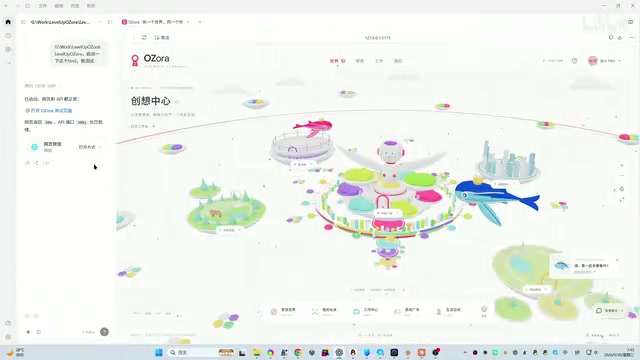This screenshot has width=640, height=360.
Task: Open settings gear at bottom of left sidebar
Action: pos(8,337)
